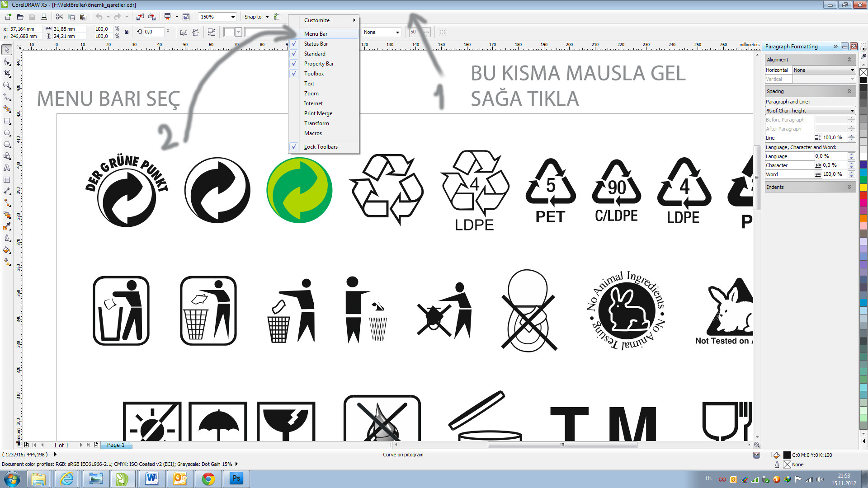Select the Connector tool
868x488 pixels.
(7, 203)
